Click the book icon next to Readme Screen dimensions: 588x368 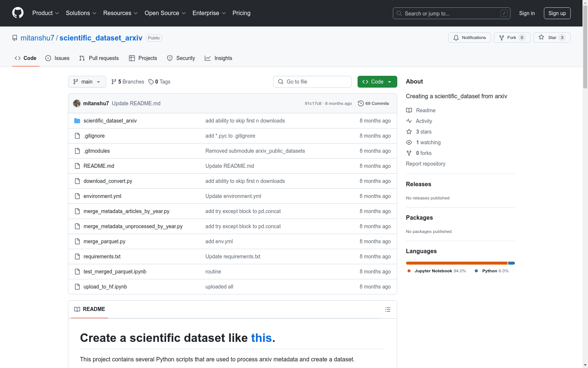pos(409,110)
